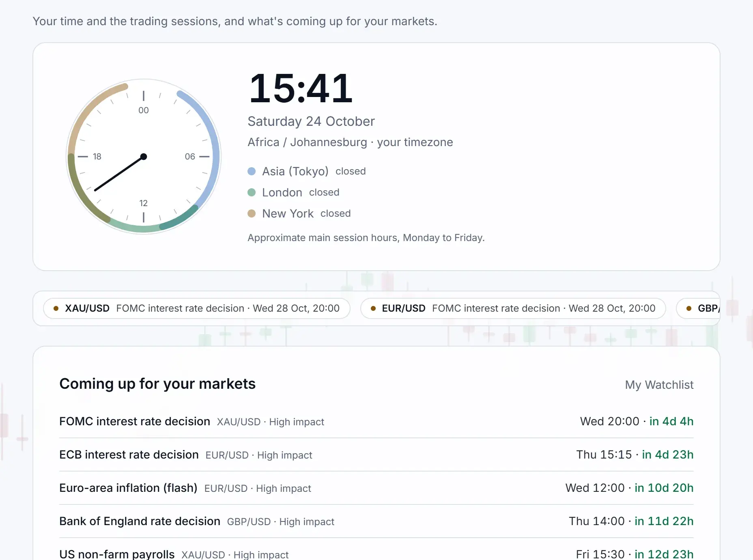Click the Asia (Tokyo) closed status
This screenshot has height=560, width=753.
(351, 171)
